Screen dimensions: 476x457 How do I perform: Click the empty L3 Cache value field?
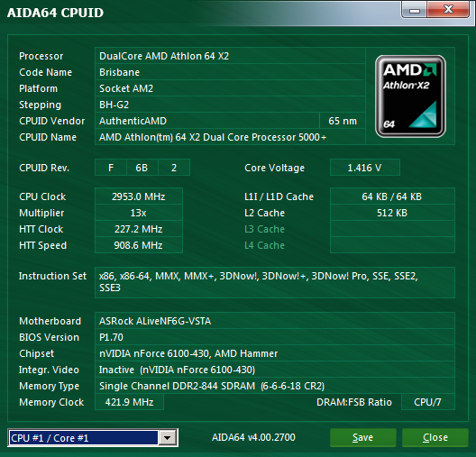(x=392, y=229)
